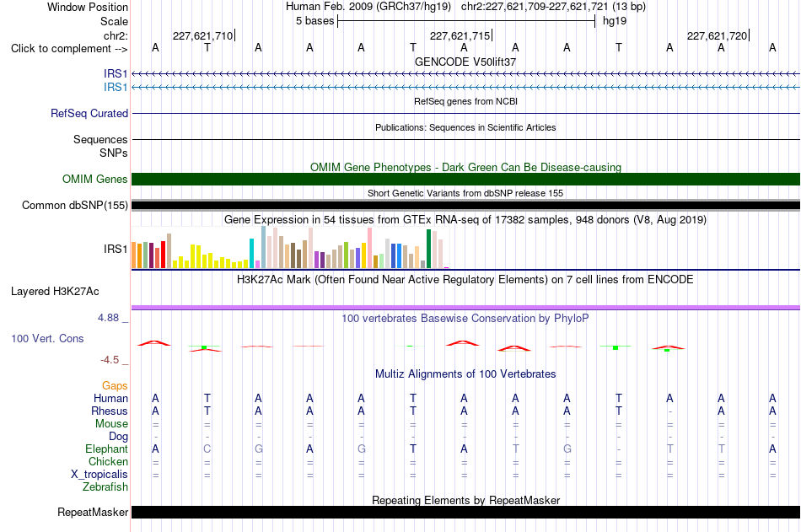Screen dimensions: 801x532
Task: Click the dark green bar in GTEx expression chart
Action: [x=428, y=249]
